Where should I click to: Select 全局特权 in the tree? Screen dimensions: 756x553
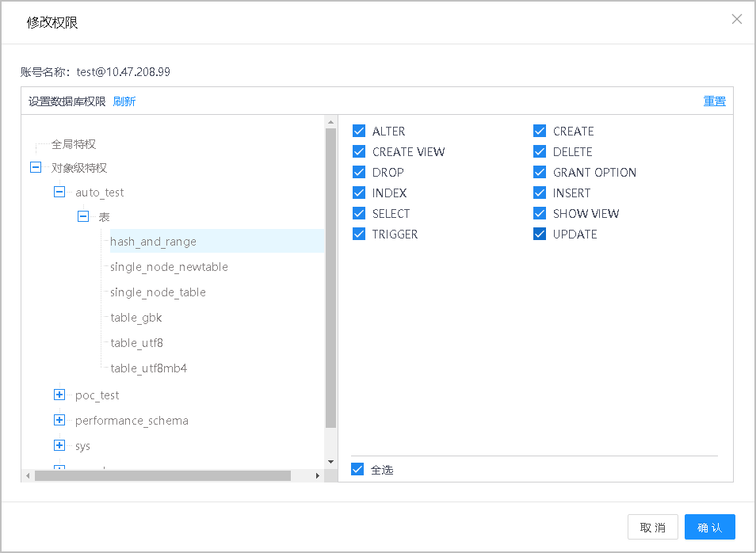74,144
